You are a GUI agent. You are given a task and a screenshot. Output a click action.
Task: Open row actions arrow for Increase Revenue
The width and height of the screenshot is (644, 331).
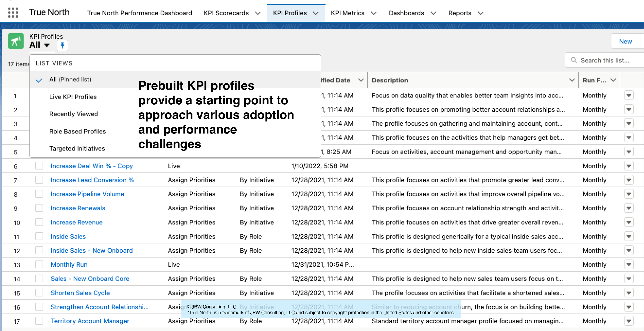pos(629,222)
